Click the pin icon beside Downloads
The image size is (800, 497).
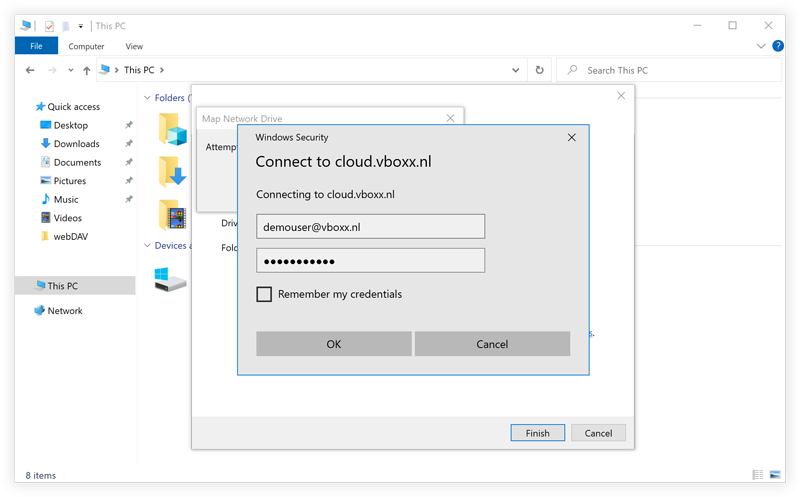(129, 143)
